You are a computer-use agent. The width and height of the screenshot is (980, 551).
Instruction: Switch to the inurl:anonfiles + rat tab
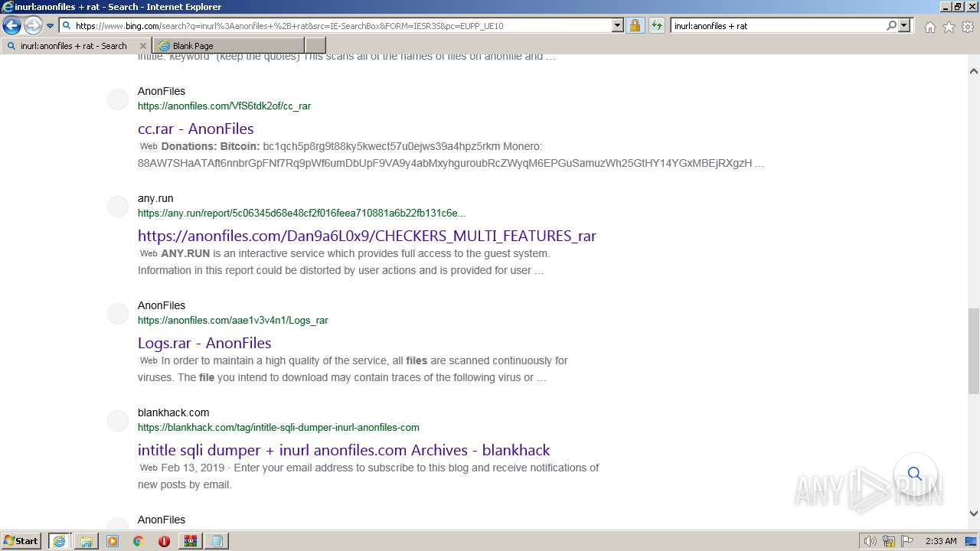pyautogui.click(x=74, y=46)
